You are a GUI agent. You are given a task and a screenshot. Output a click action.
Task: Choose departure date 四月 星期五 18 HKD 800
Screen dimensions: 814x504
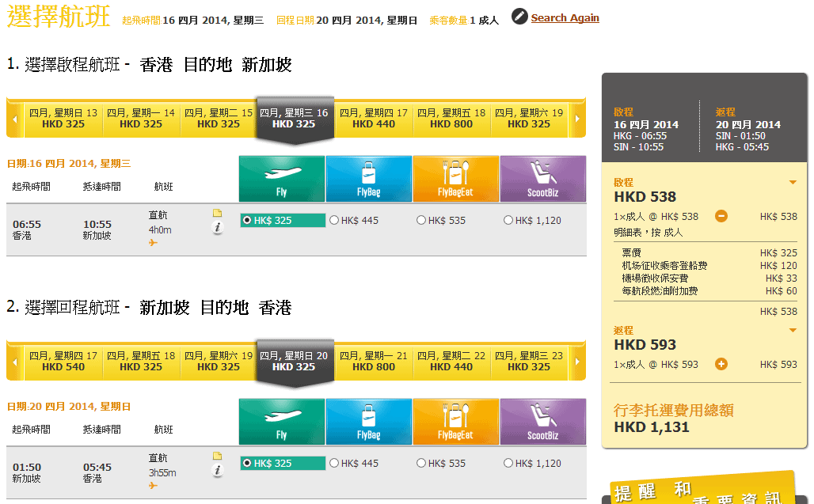pos(451,119)
